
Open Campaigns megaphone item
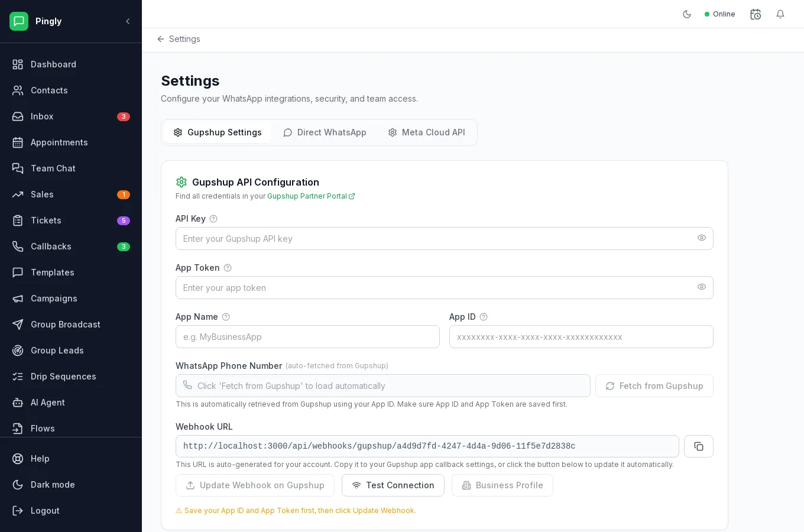(x=71, y=299)
